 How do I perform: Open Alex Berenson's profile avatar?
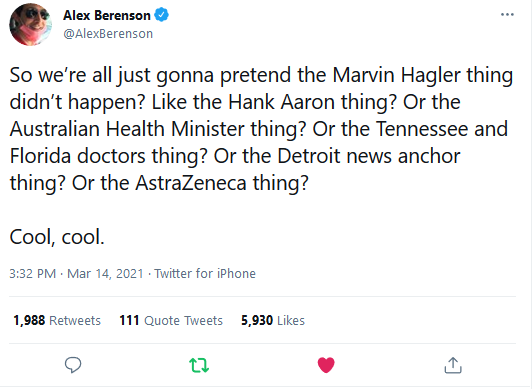31,24
